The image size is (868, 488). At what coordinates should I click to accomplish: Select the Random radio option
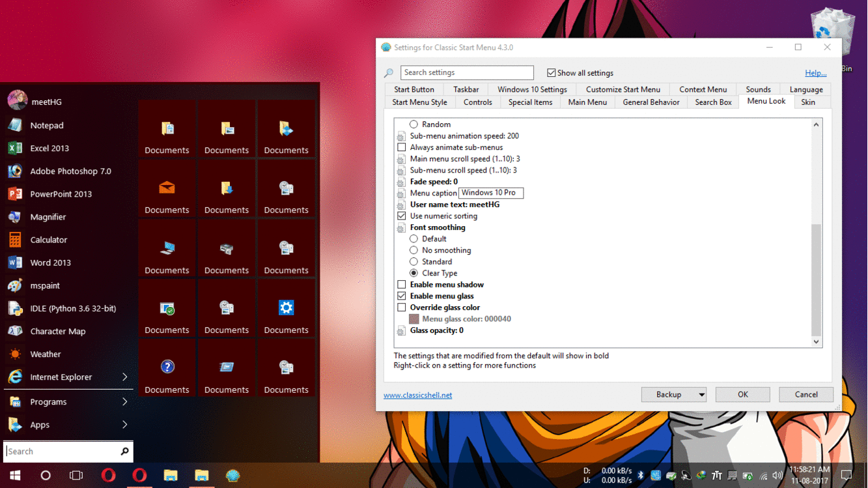(413, 124)
